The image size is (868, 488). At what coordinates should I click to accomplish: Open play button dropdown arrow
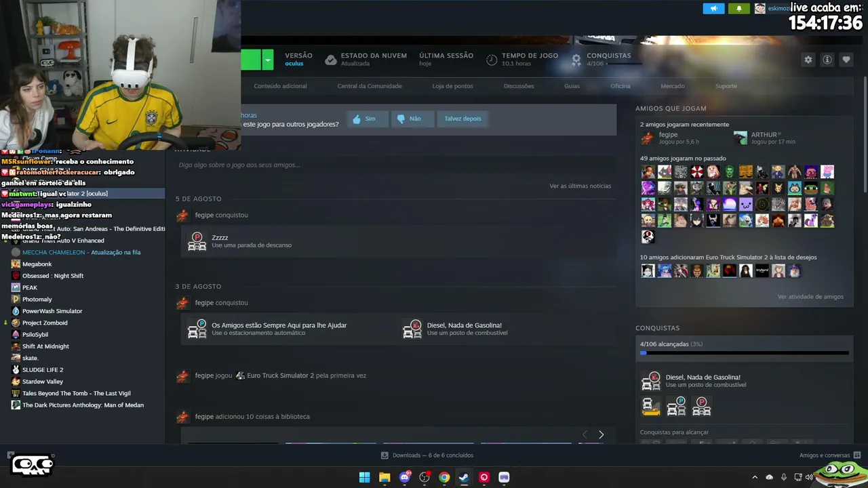[268, 60]
